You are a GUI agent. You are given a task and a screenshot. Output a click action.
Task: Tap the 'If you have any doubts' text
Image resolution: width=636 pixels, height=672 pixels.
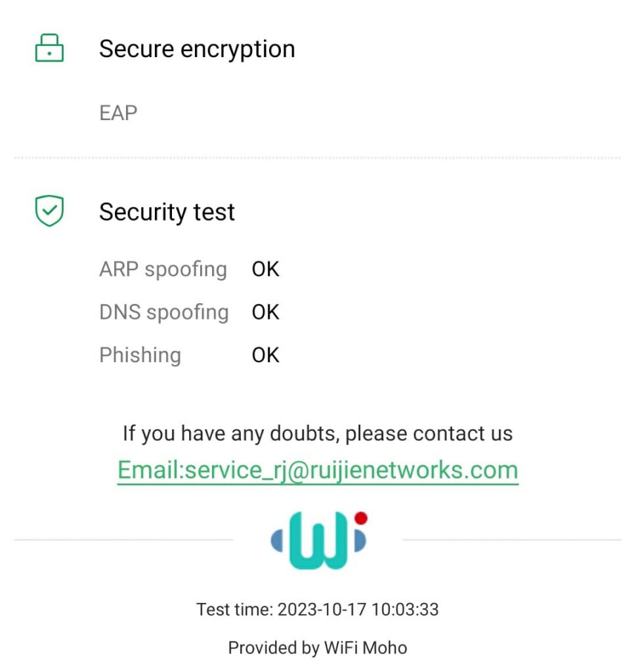click(x=318, y=434)
